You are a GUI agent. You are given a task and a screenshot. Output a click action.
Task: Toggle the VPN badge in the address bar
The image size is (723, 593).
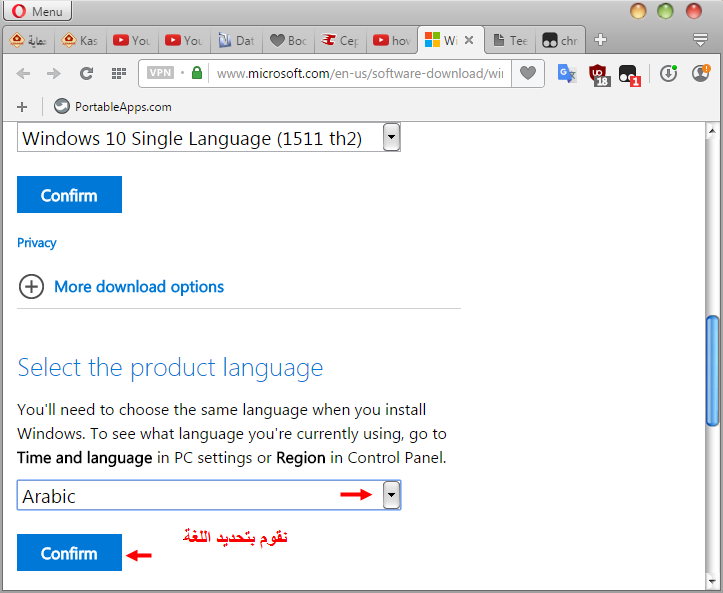coord(160,73)
